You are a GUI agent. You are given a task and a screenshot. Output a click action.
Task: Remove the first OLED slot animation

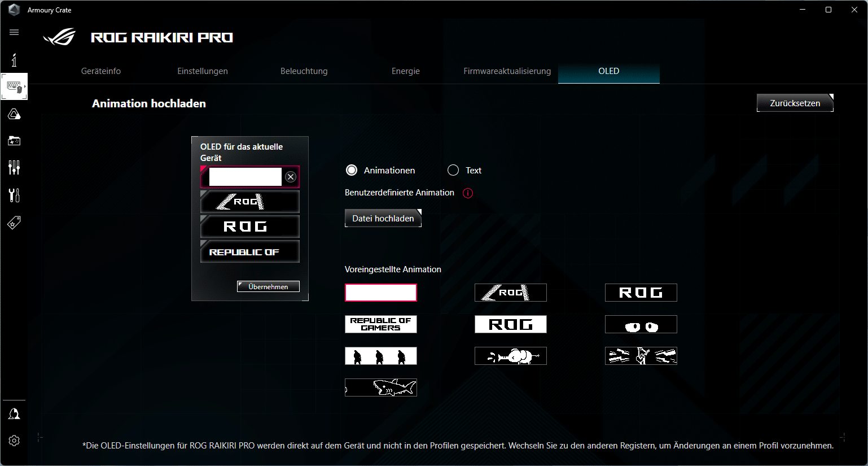coord(291,177)
